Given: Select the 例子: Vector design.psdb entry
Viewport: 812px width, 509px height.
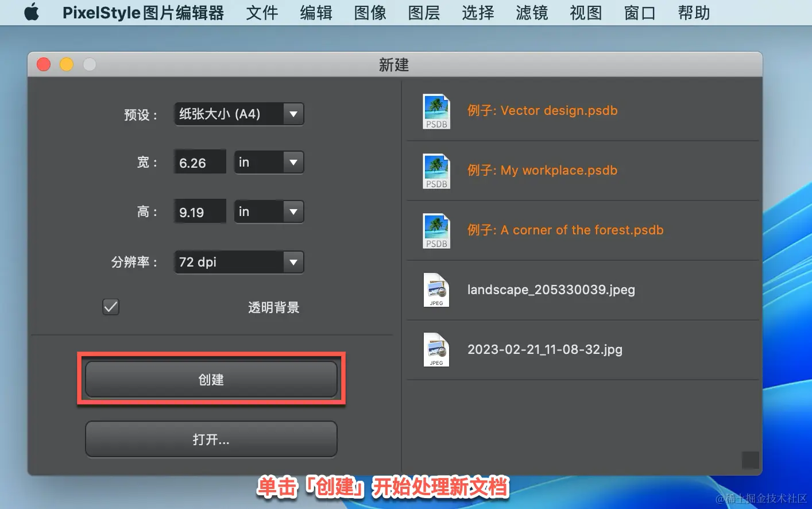Looking at the screenshot, I should (x=542, y=110).
